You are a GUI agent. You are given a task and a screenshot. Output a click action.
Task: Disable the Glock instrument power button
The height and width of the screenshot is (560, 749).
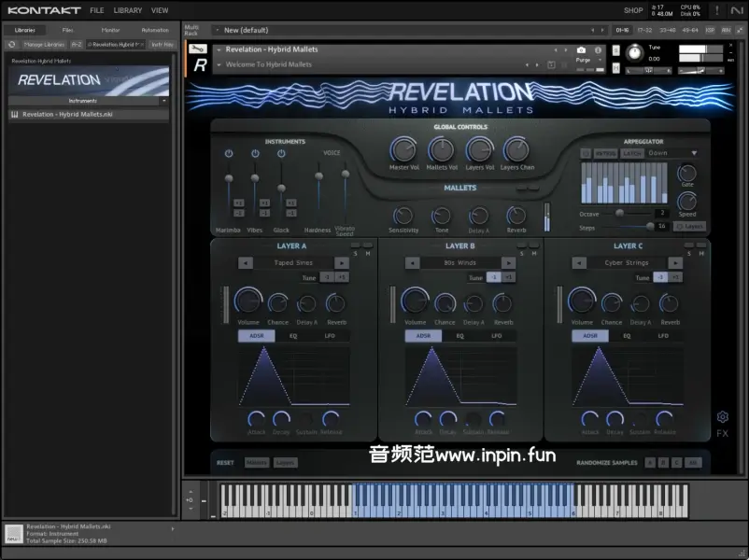281,153
